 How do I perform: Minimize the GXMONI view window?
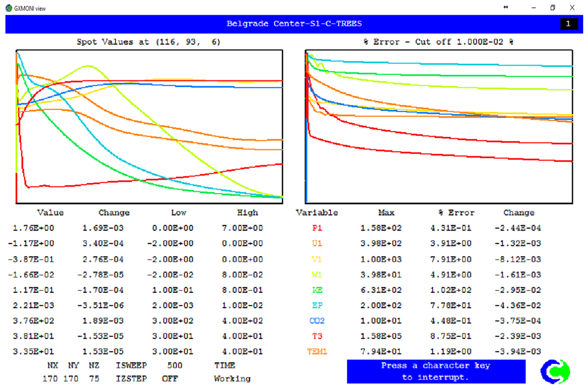pyautogui.click(x=534, y=8)
